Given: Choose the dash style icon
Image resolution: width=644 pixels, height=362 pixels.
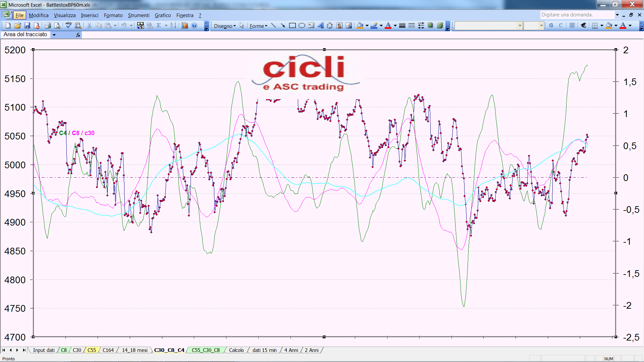Looking at the screenshot, I should 412,25.
